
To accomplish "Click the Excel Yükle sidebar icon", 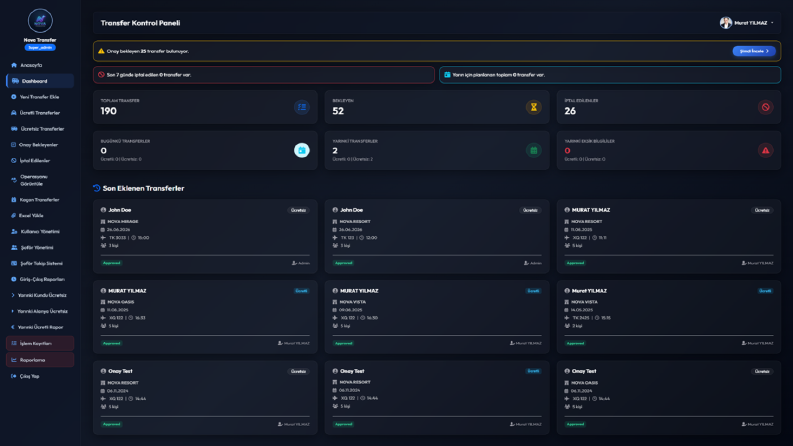I will (x=14, y=215).
